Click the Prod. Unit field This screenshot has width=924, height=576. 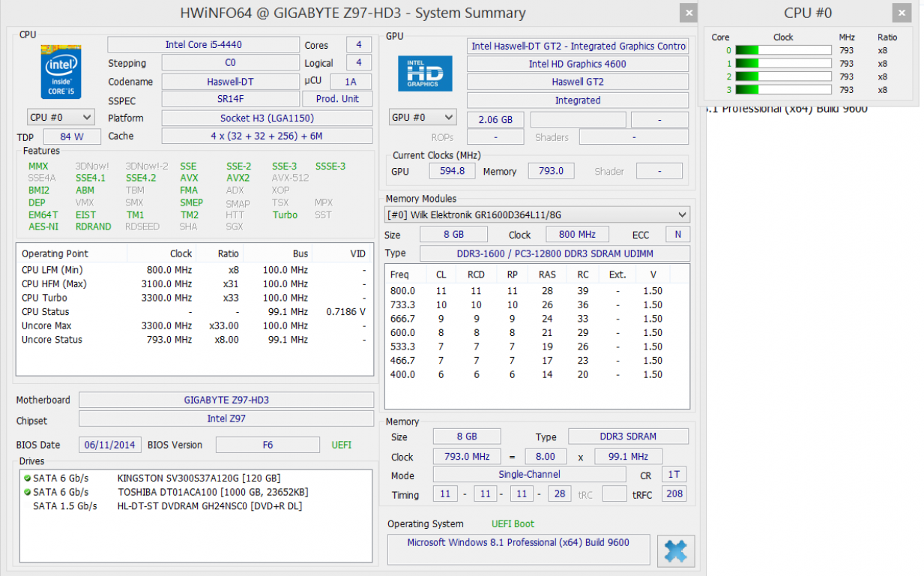coord(337,99)
